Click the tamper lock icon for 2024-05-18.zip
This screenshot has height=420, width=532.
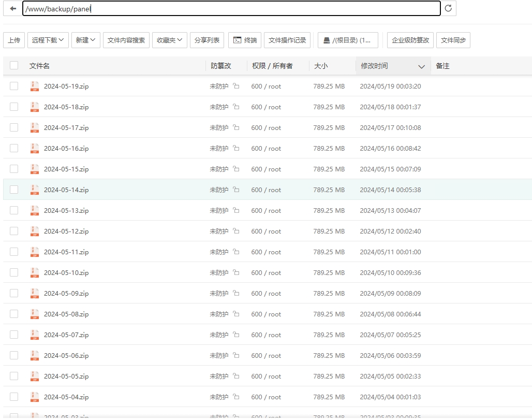point(236,107)
